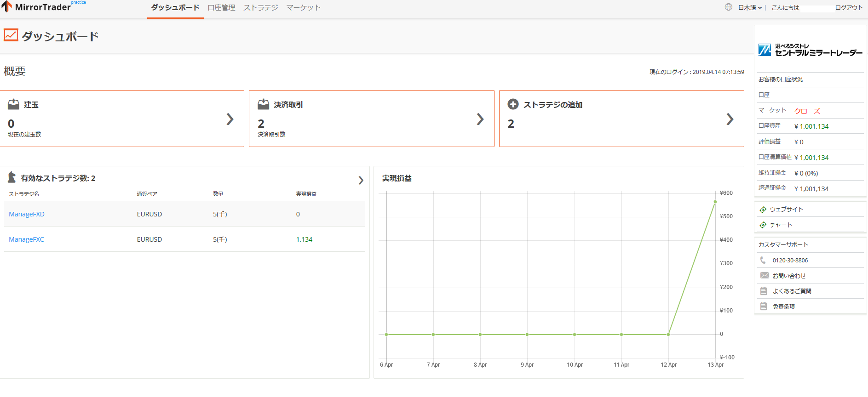Click the plus icon for ストラテジの追加
868x397 pixels.
point(513,104)
